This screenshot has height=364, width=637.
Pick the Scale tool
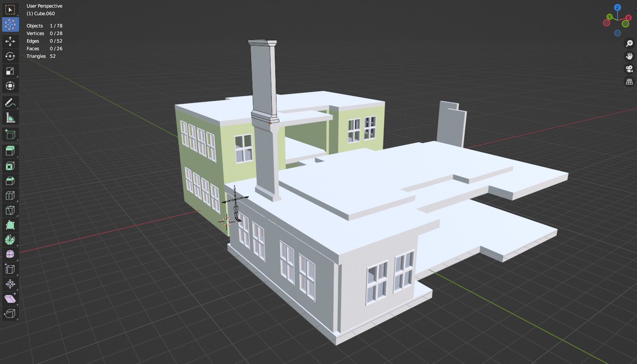pos(10,71)
